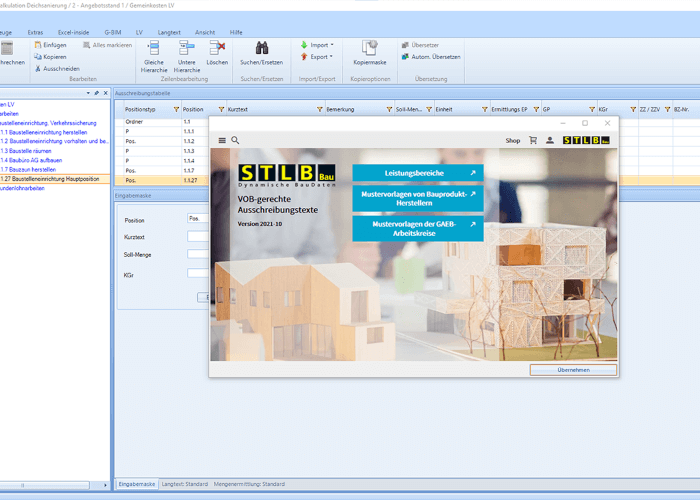
Task: Click the Kurztext input field
Action: 198,236
